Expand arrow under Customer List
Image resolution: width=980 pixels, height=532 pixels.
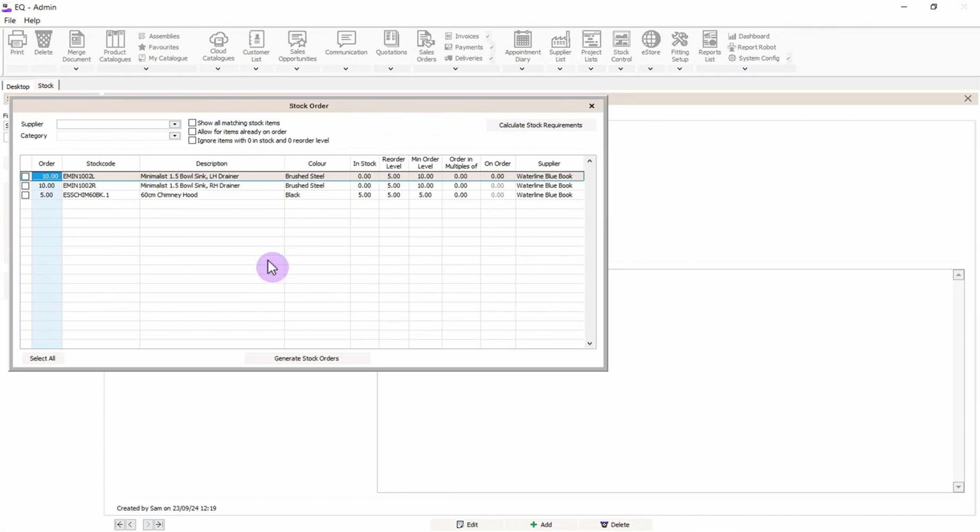[x=256, y=69]
